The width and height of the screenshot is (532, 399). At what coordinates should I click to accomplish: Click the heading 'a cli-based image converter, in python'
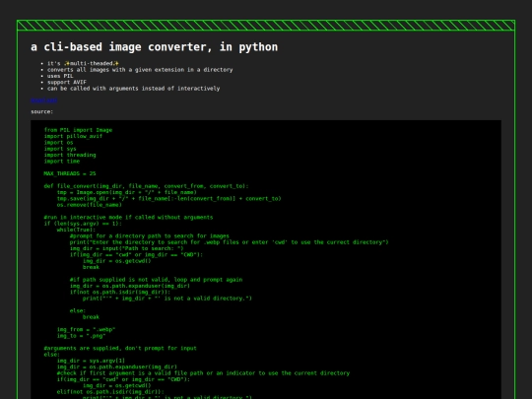point(155,47)
